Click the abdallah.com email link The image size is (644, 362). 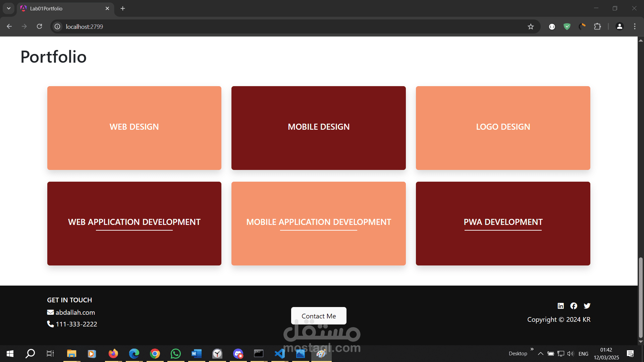[75, 312]
